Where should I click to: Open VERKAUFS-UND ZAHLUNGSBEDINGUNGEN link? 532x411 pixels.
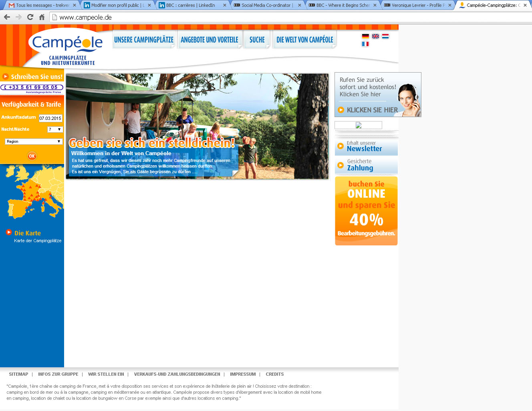point(177,374)
